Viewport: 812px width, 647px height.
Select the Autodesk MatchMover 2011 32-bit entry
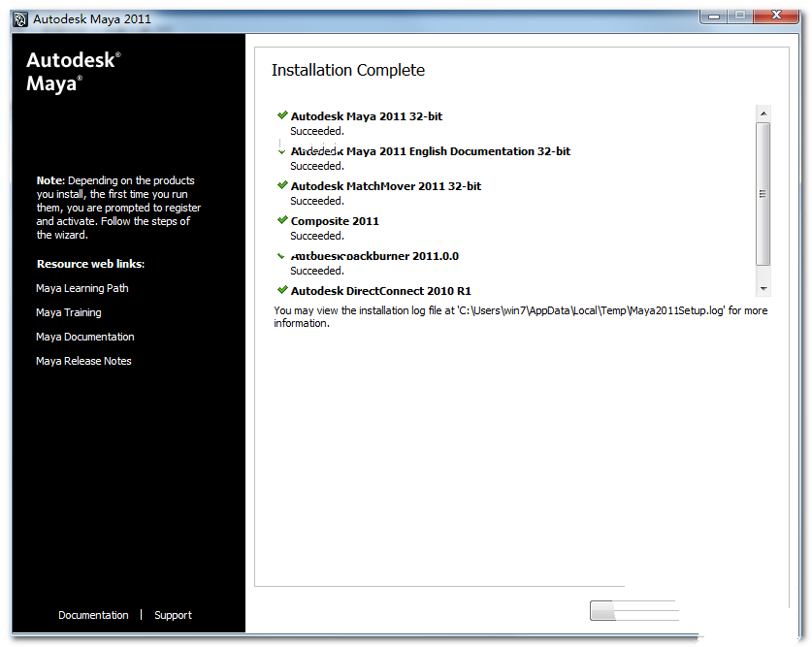386,186
